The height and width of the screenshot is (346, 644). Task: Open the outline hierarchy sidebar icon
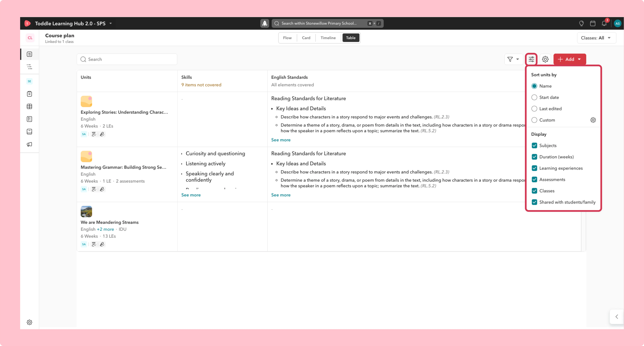(x=29, y=67)
